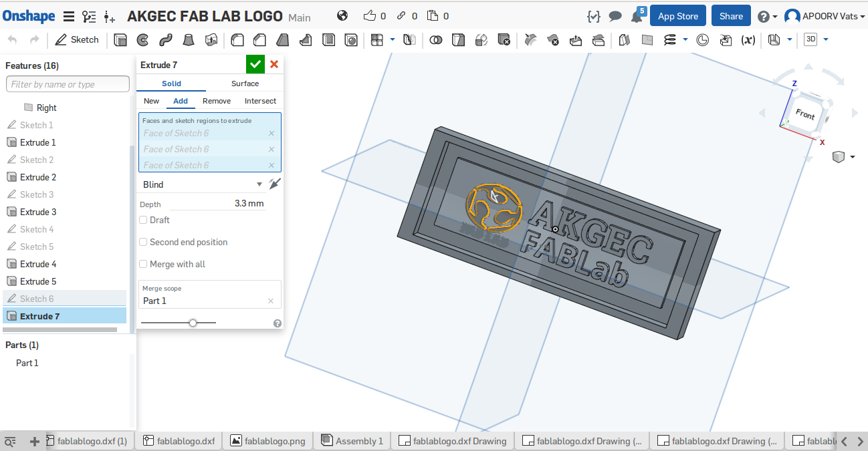Viewport: 868px width, 451px height.
Task: Click the Front face of view cube
Action: [x=805, y=114]
